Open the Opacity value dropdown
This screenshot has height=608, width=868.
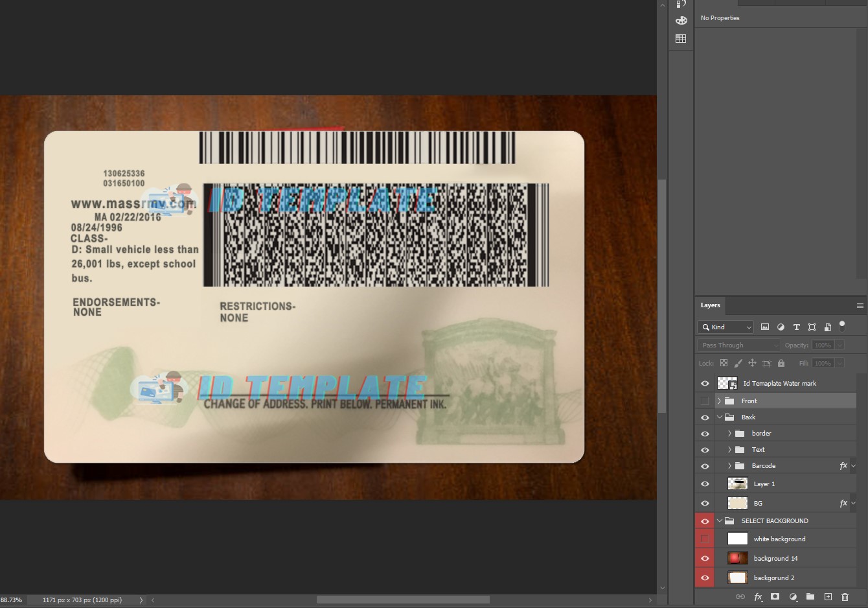point(839,345)
